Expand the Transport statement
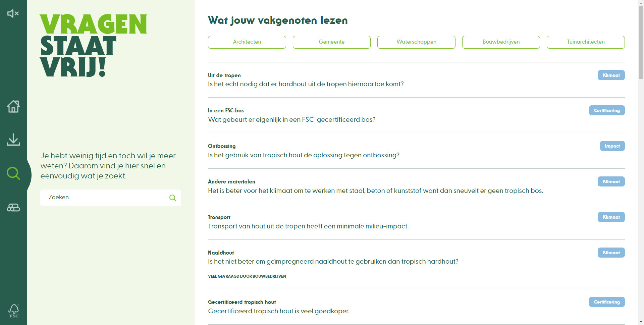This screenshot has height=325, width=644. (x=308, y=226)
